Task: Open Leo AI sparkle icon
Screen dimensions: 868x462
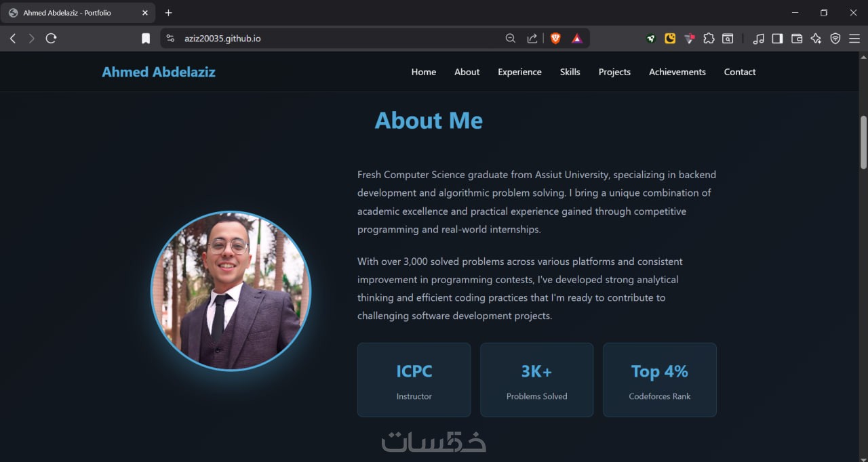Action: click(816, 39)
